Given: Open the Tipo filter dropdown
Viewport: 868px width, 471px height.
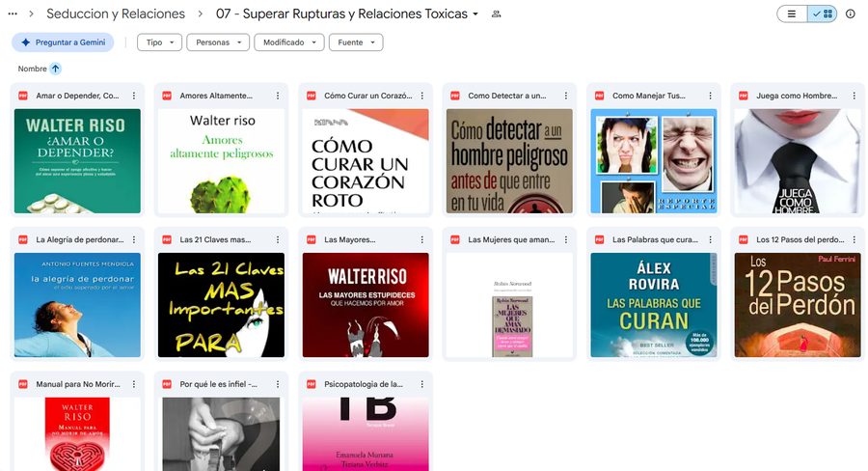Looking at the screenshot, I should pyautogui.click(x=159, y=42).
